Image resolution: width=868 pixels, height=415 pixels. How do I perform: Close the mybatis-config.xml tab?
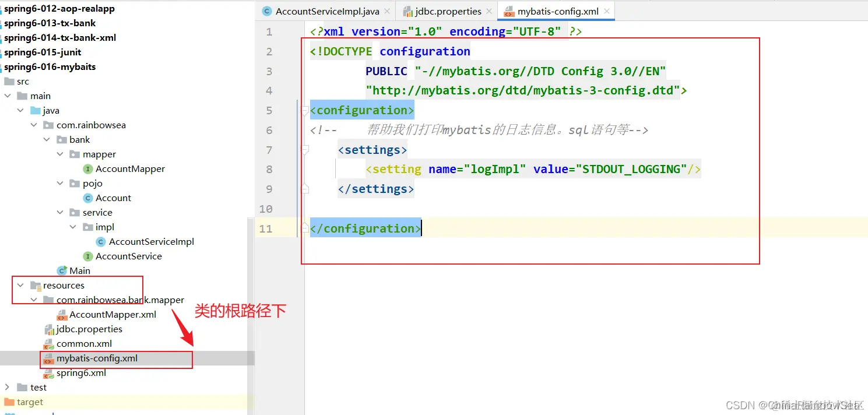pyautogui.click(x=607, y=11)
